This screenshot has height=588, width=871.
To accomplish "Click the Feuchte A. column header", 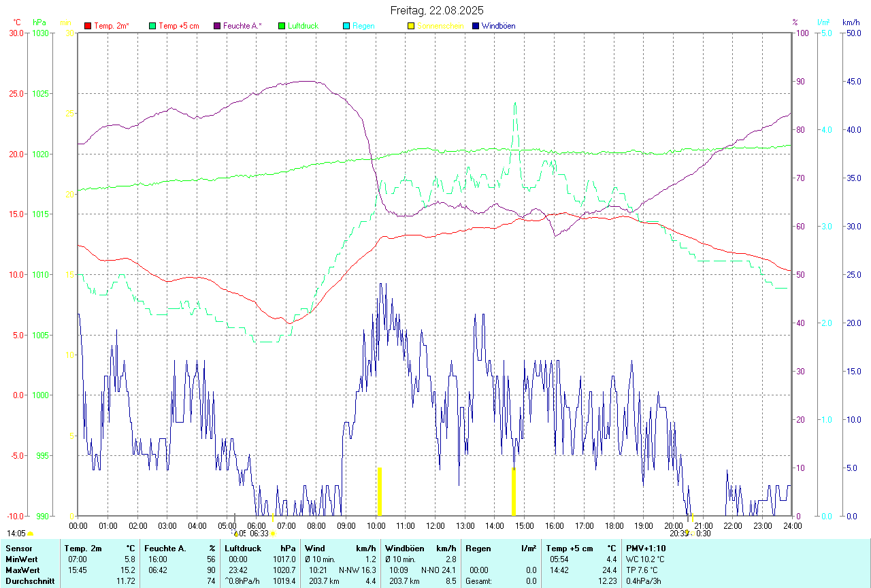I will (x=165, y=548).
